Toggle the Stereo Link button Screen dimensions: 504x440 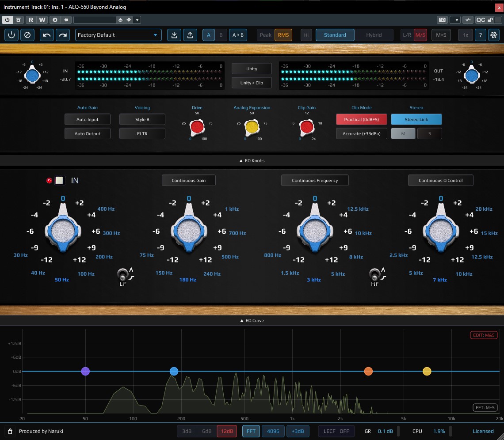[x=416, y=119]
